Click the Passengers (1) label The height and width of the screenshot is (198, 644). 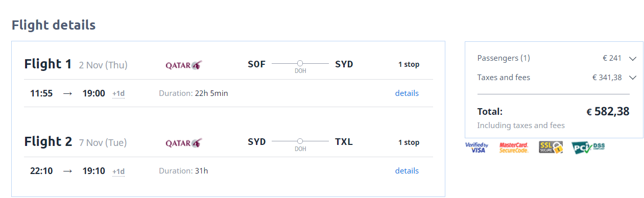[504, 58]
